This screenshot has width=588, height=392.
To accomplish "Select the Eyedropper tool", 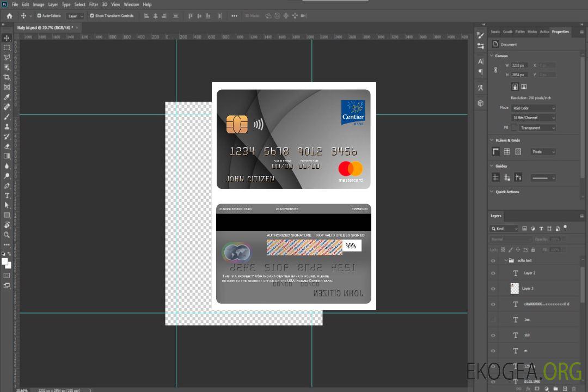I will pos(7,97).
